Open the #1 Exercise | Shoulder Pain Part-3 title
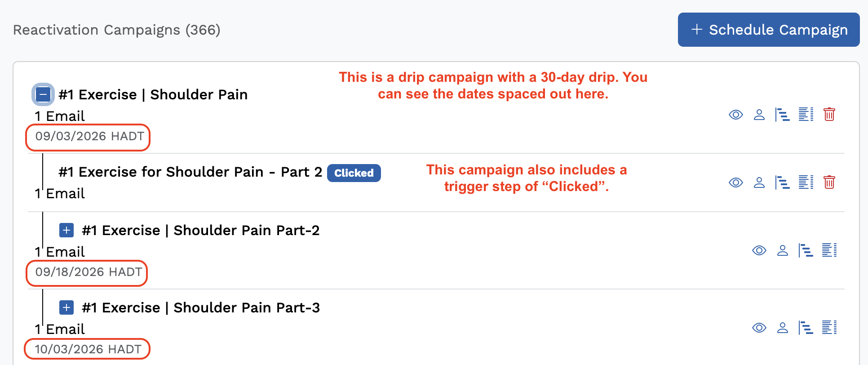The width and height of the screenshot is (868, 365). [x=201, y=307]
